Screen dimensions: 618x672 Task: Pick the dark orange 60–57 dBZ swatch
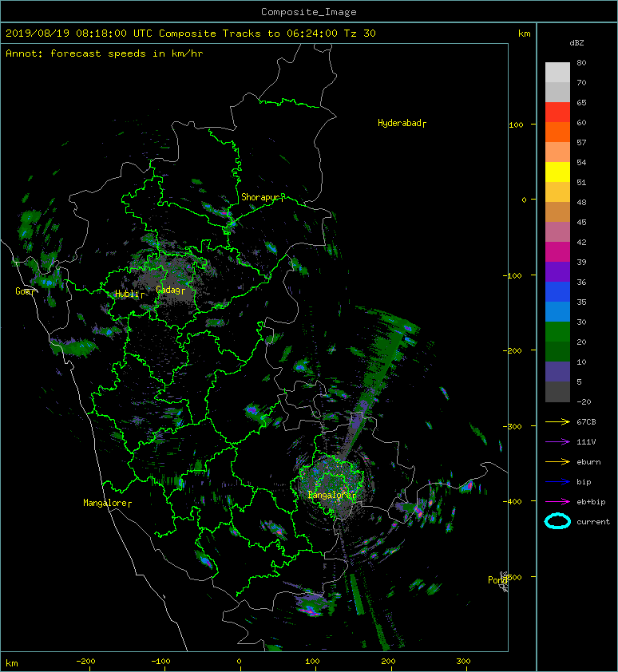point(557,132)
